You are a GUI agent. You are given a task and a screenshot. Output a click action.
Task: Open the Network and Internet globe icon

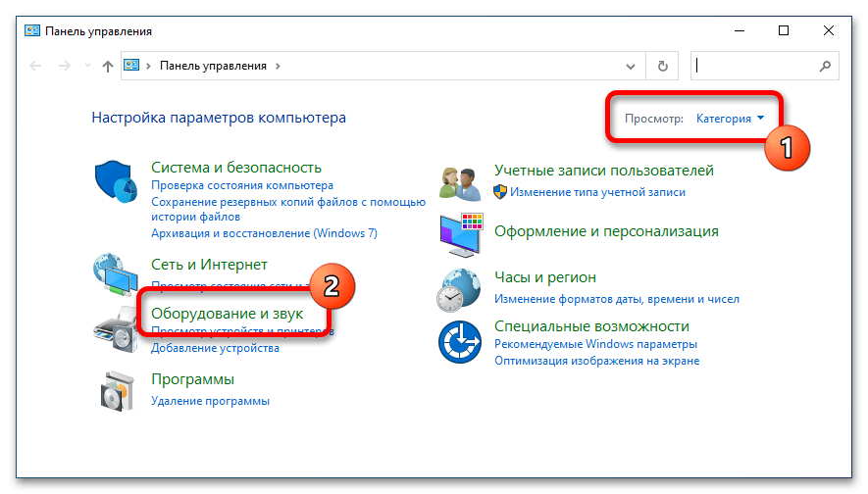pyautogui.click(x=115, y=274)
